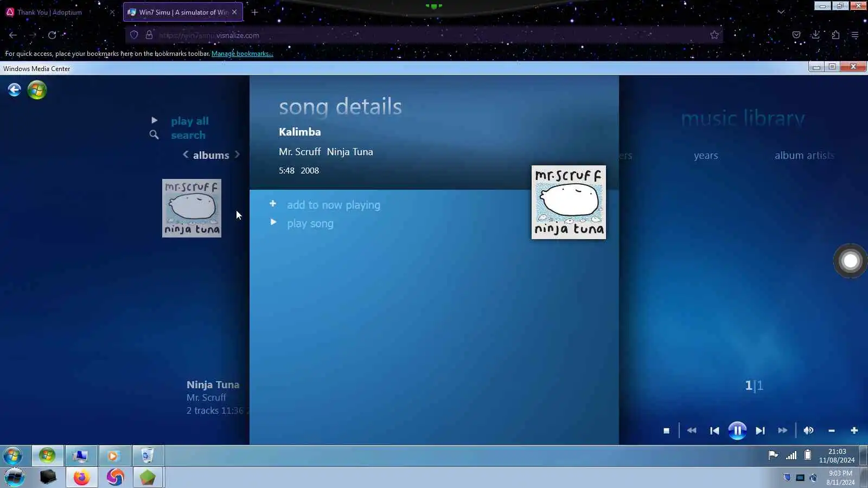868x488 pixels.
Task: Click Manage bookmarks link
Action: pyautogui.click(x=242, y=54)
